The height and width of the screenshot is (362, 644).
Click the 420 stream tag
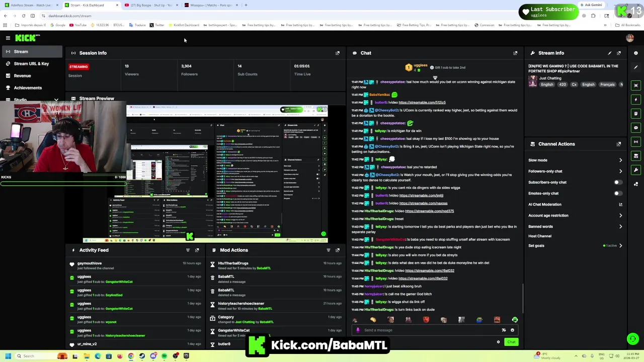pos(562,84)
